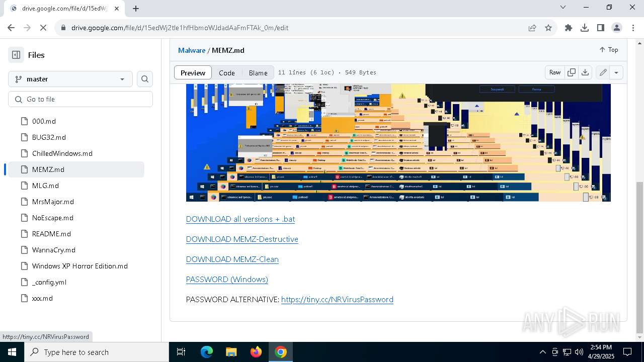
Task: Click taskbar search box
Action: (97, 352)
